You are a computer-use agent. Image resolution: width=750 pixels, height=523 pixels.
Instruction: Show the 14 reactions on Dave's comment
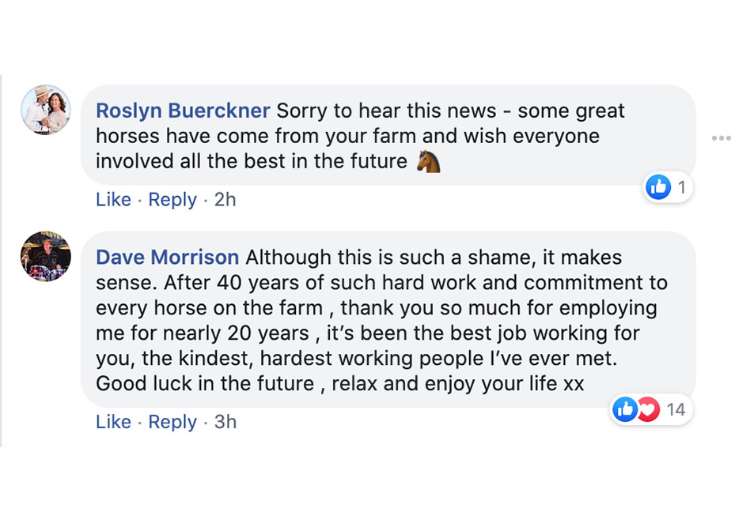point(675,409)
